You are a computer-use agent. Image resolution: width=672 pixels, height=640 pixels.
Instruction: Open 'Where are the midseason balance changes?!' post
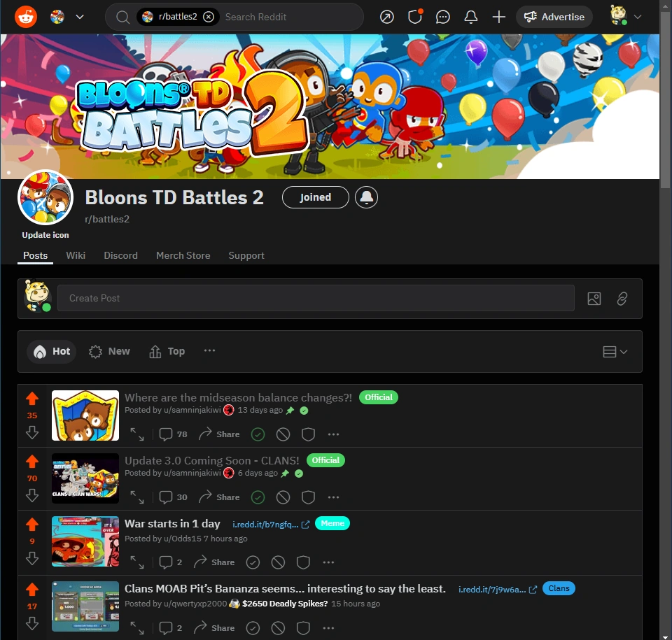[x=238, y=397]
